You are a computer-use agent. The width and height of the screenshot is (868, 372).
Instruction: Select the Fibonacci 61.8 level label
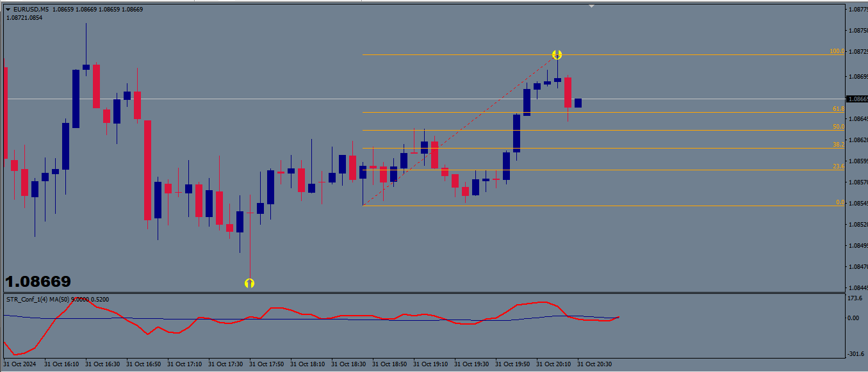838,109
